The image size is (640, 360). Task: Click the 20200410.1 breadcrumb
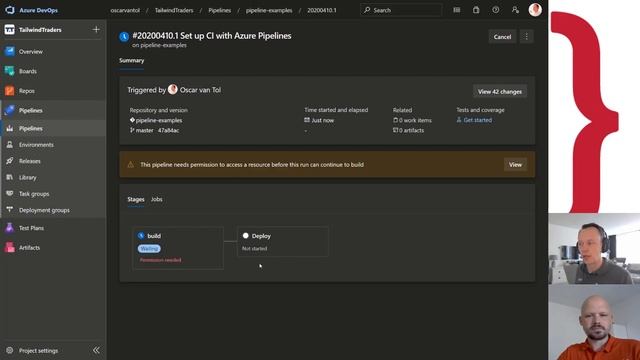pyautogui.click(x=322, y=10)
